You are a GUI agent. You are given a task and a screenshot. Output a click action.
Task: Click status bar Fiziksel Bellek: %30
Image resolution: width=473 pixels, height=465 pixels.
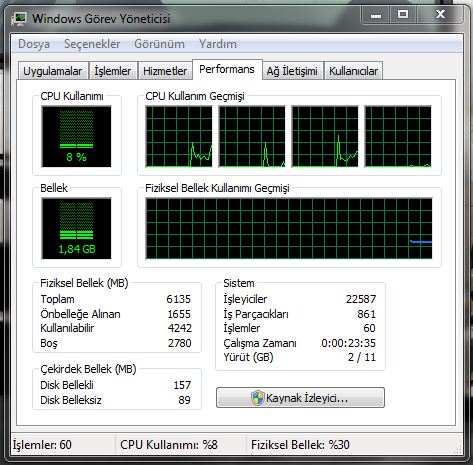(300, 445)
